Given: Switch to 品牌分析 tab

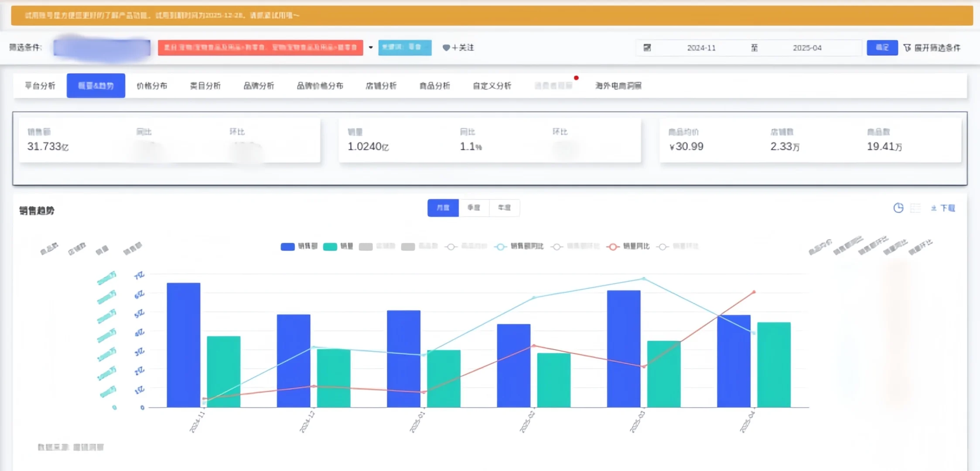Looking at the screenshot, I should coord(259,85).
